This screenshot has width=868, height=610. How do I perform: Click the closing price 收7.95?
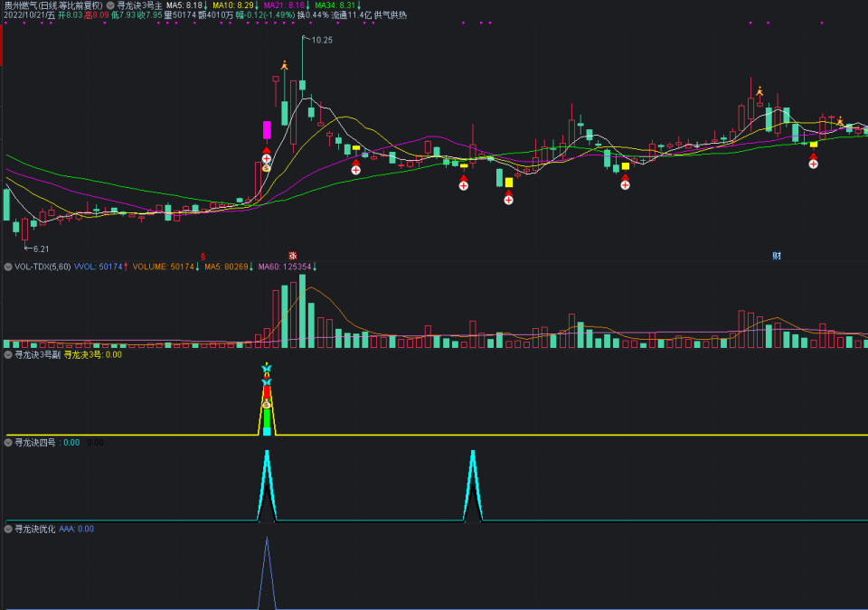pyautogui.click(x=150, y=15)
